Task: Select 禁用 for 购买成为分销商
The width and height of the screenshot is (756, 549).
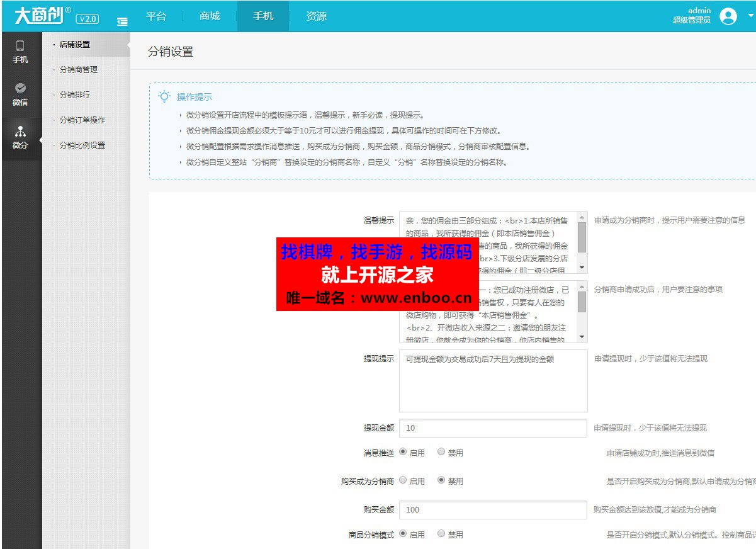Action: click(x=441, y=480)
